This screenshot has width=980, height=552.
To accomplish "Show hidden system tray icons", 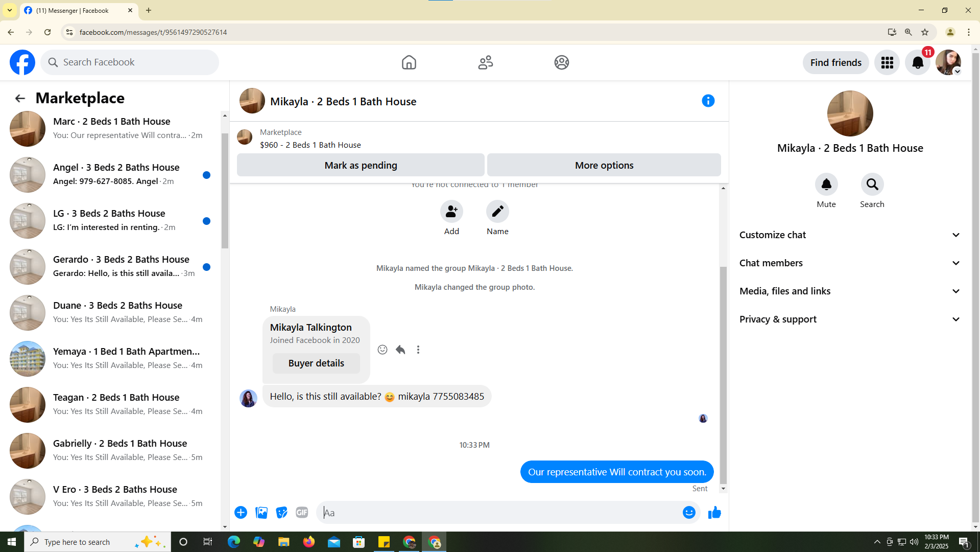I will [x=877, y=542].
